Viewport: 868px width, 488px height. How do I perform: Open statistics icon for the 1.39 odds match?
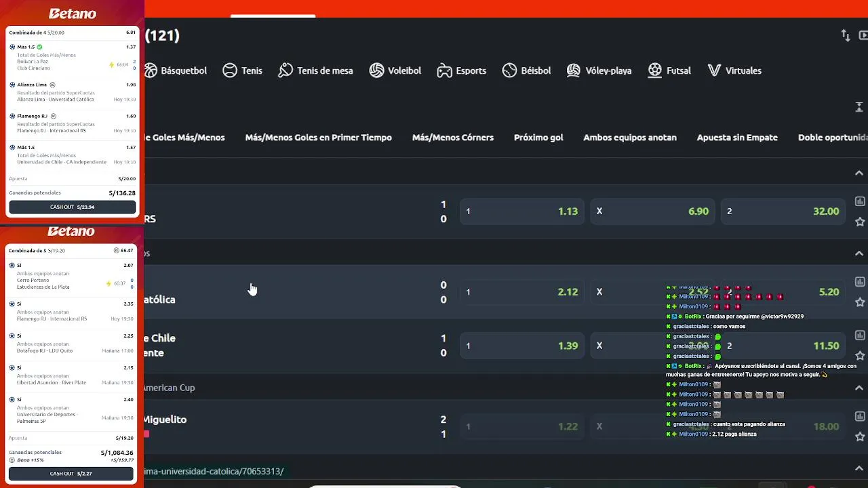coord(860,335)
